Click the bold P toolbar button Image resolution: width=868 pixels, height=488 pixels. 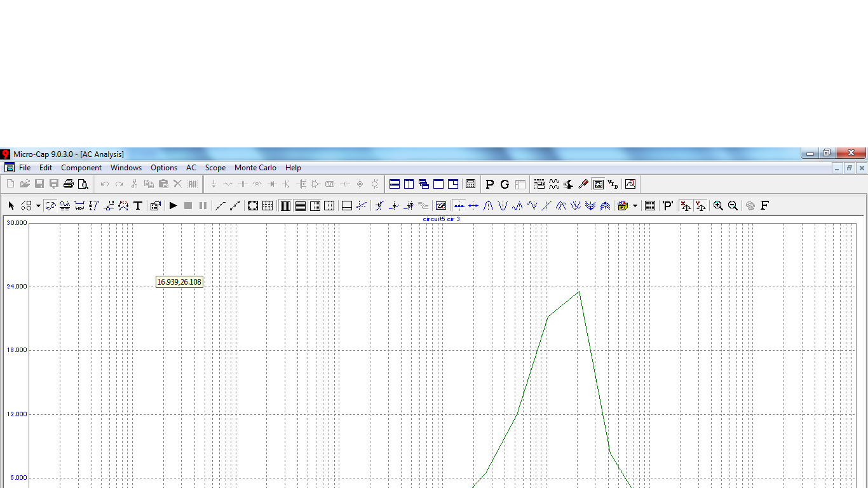tap(489, 184)
